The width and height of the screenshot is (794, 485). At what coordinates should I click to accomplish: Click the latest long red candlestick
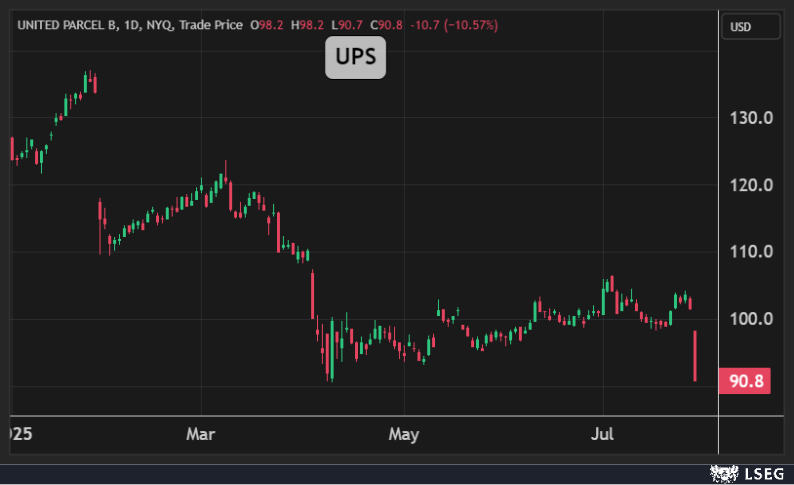coord(695,355)
